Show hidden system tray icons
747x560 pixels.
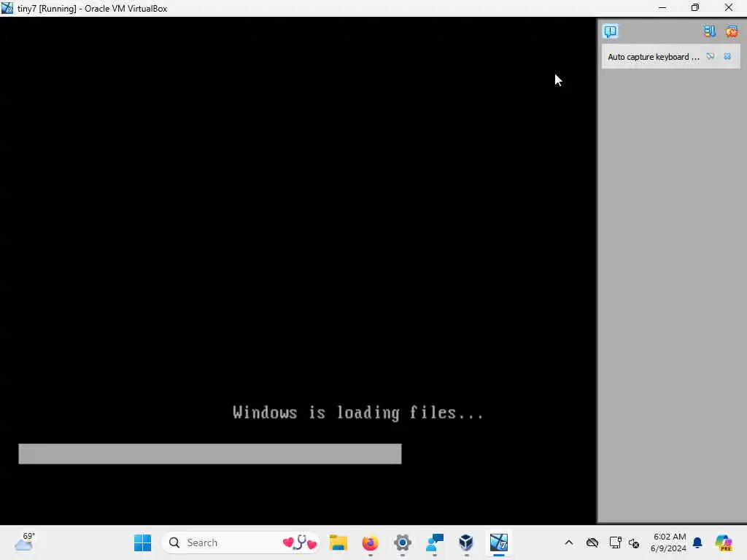click(x=569, y=542)
